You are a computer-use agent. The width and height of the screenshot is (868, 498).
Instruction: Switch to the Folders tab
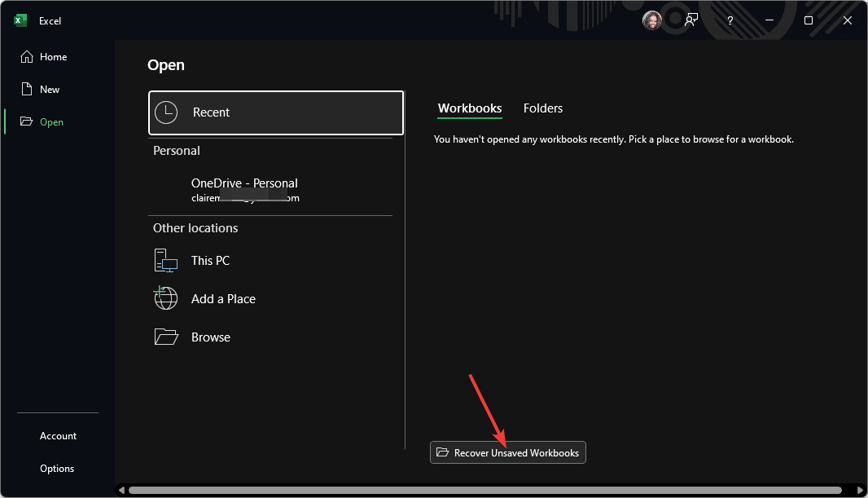coord(543,108)
